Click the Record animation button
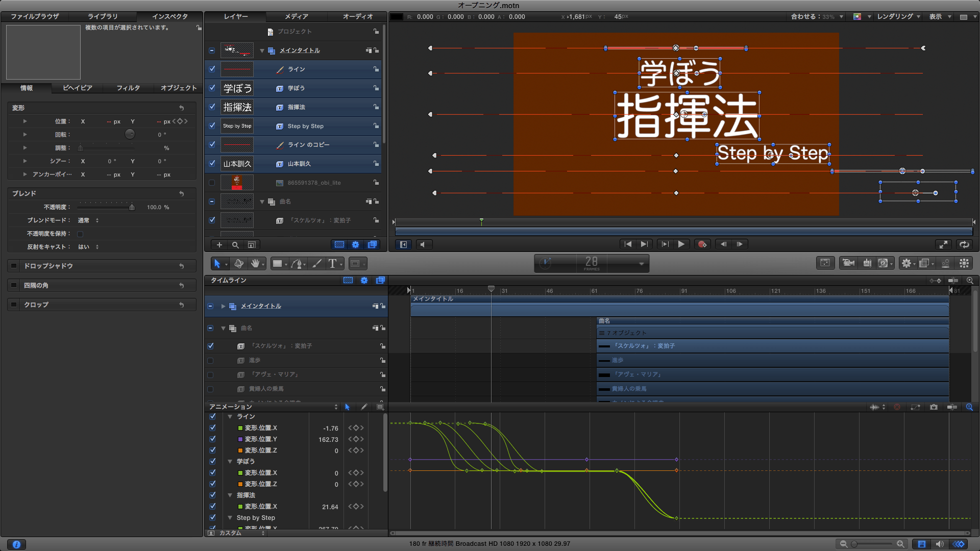Image resolution: width=980 pixels, height=551 pixels. click(x=702, y=244)
